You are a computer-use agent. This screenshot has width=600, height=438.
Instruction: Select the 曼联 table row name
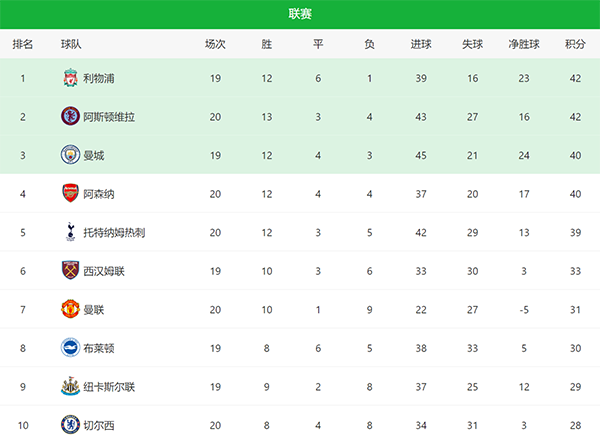[x=94, y=309]
